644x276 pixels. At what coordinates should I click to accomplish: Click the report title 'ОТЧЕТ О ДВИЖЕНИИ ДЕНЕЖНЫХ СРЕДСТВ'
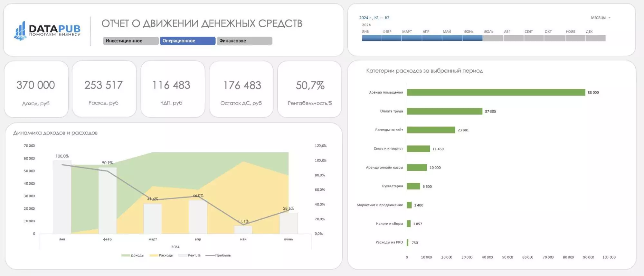pos(202,23)
